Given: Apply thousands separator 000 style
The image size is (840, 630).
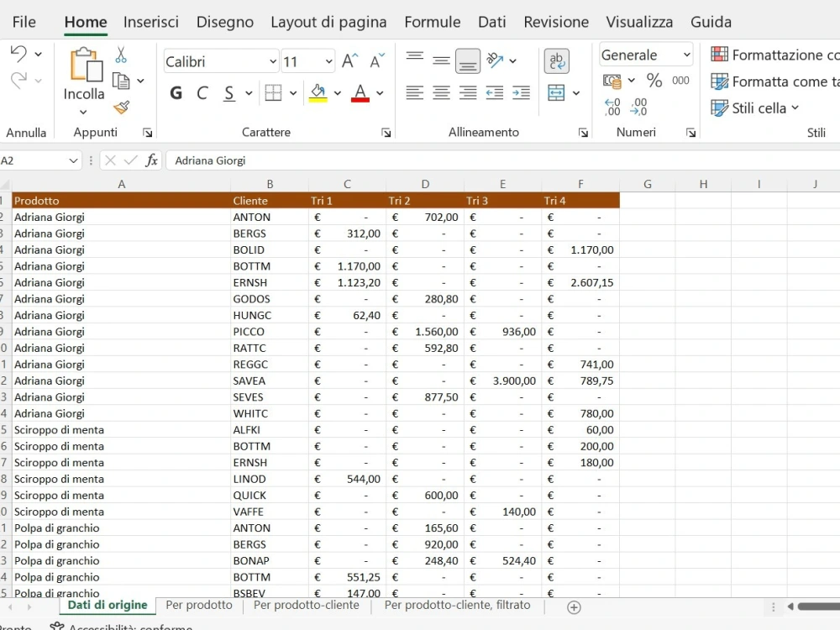Looking at the screenshot, I should coord(681,81).
